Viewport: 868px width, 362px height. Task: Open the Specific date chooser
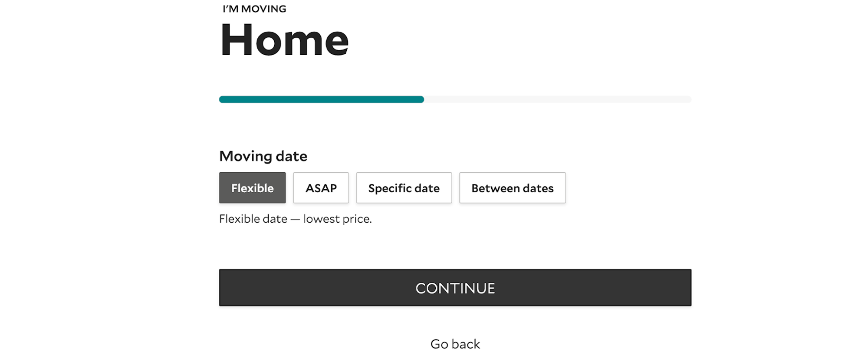pos(404,188)
